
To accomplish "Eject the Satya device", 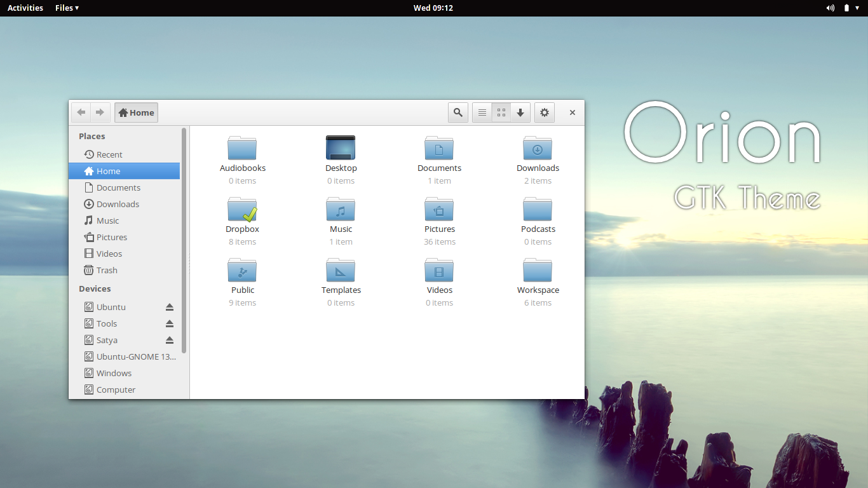I will 170,340.
